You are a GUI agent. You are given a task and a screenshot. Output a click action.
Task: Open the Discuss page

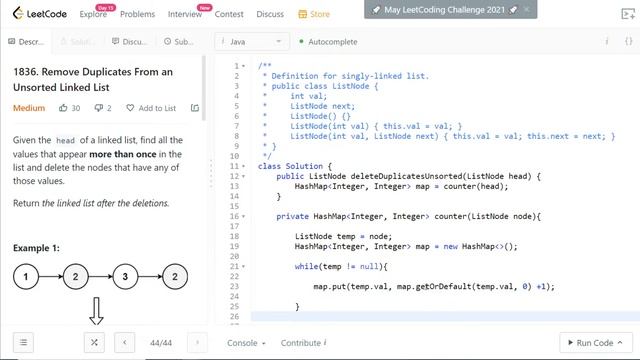click(x=270, y=14)
